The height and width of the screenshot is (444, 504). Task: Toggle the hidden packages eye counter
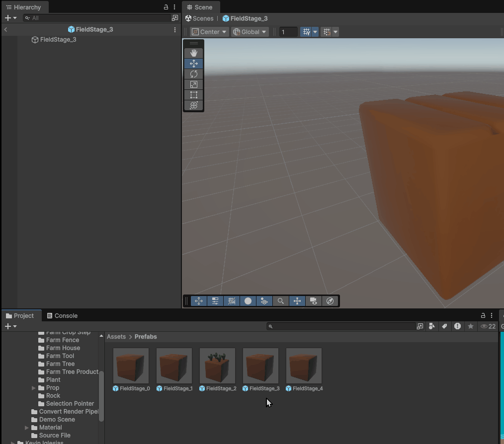coord(488,326)
